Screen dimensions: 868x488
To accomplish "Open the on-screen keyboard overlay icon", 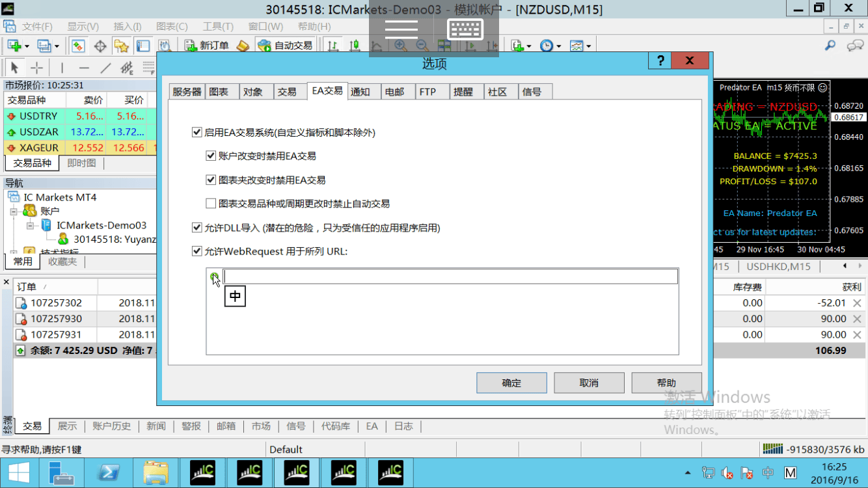I will (466, 29).
